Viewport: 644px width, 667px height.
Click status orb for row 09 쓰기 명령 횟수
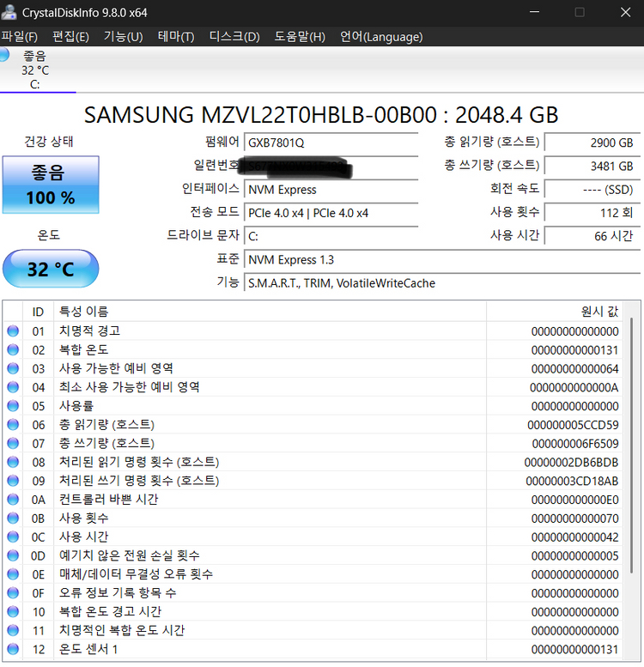[x=13, y=481]
